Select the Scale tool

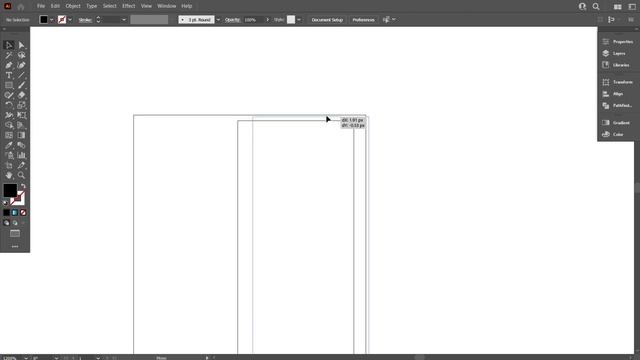21,105
